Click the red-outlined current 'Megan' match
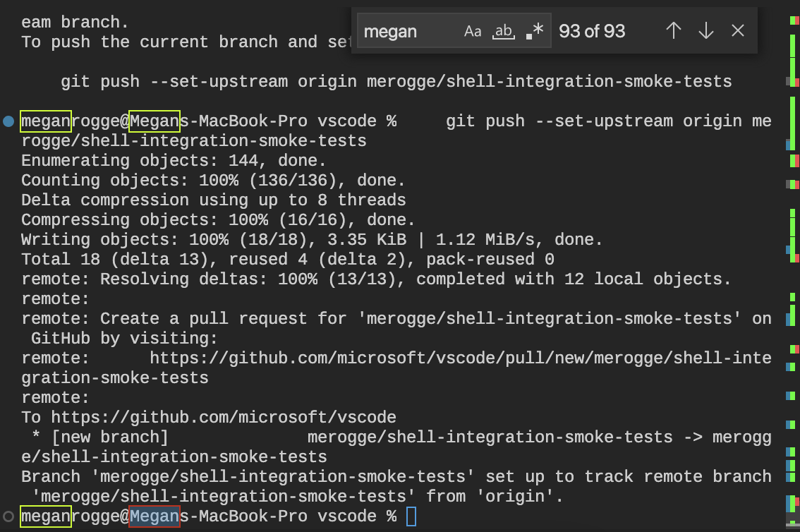800x532 pixels. pos(154,516)
